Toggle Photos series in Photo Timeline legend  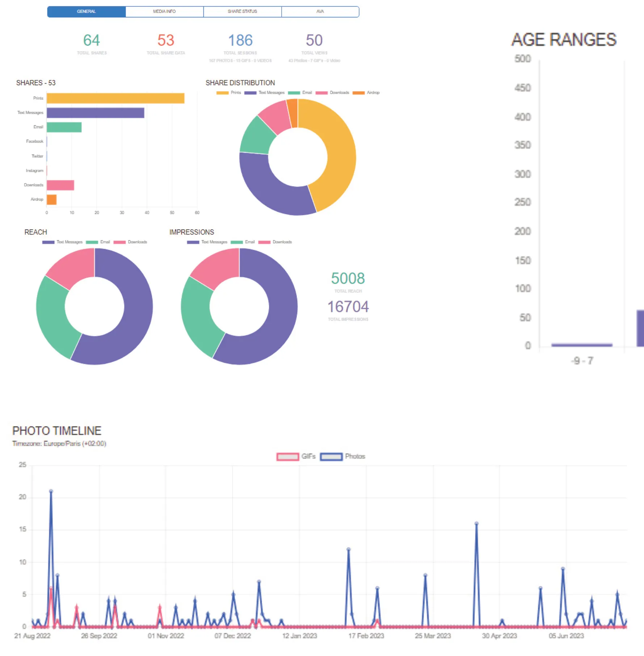(x=342, y=457)
